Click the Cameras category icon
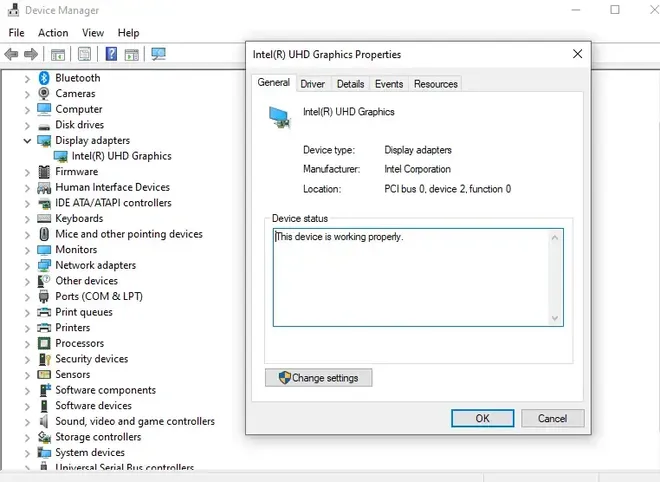 point(44,93)
